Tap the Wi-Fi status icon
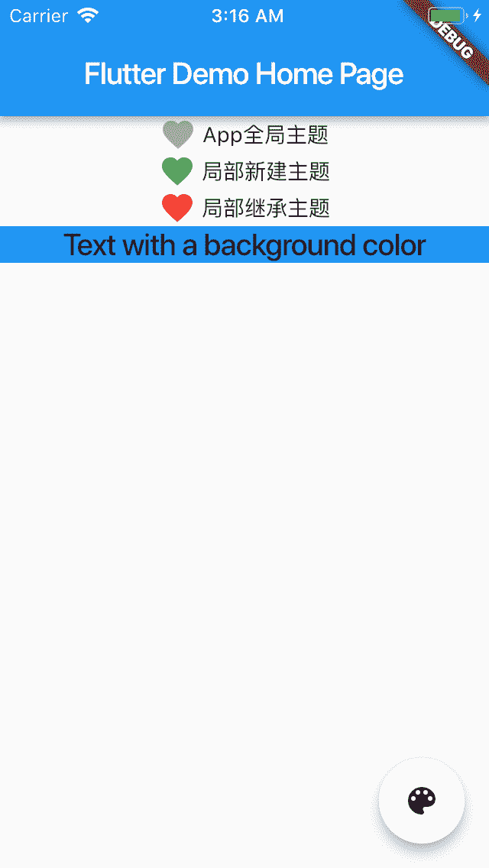This screenshot has height=868, width=489. click(88, 15)
